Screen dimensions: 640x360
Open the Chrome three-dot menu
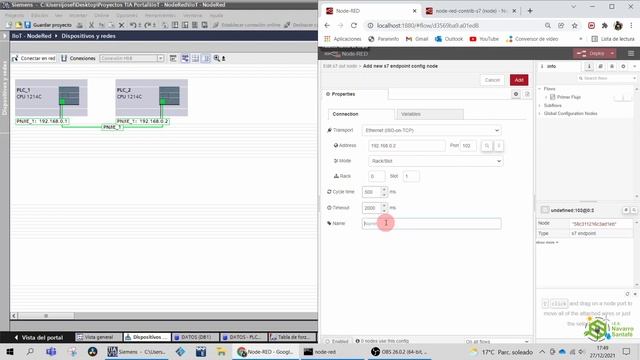coord(631,25)
